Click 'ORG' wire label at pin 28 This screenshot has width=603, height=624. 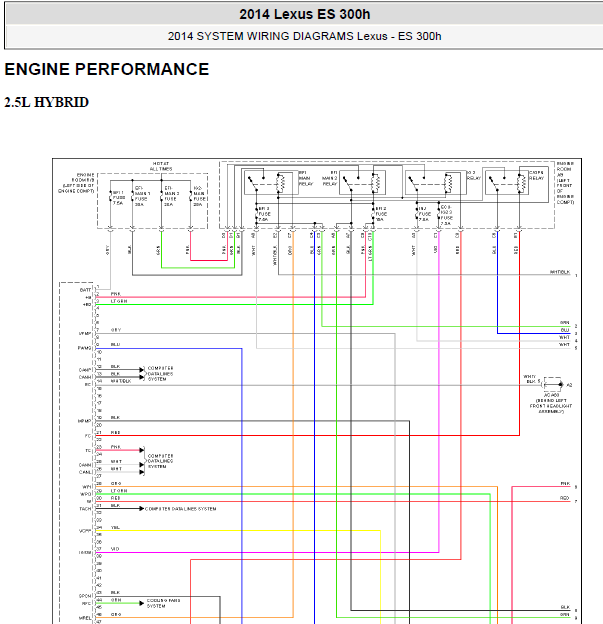[116, 483]
